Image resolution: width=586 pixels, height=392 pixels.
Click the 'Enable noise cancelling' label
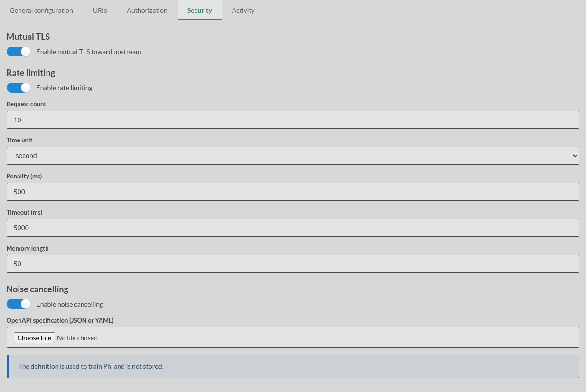[70, 304]
